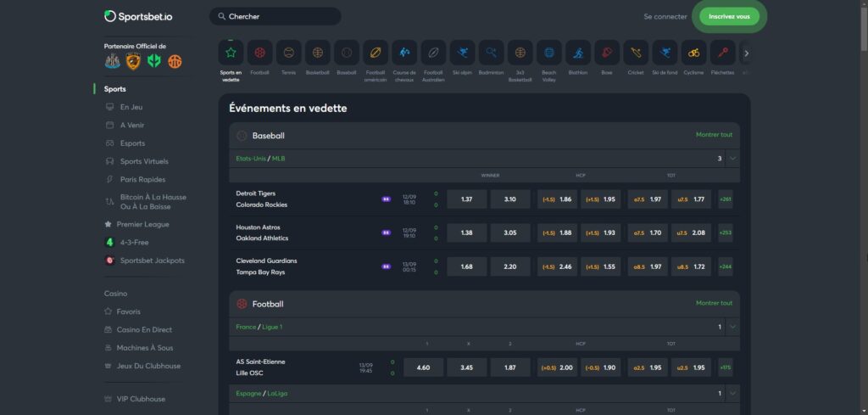
Task: Collapse the Etats-Unis / MLB league section
Action: [732, 158]
